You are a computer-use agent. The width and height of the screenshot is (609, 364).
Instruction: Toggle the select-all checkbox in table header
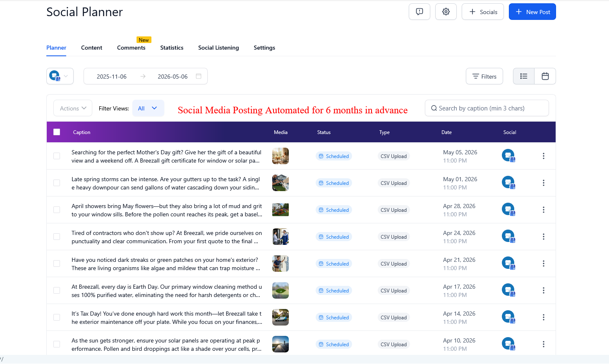57,132
